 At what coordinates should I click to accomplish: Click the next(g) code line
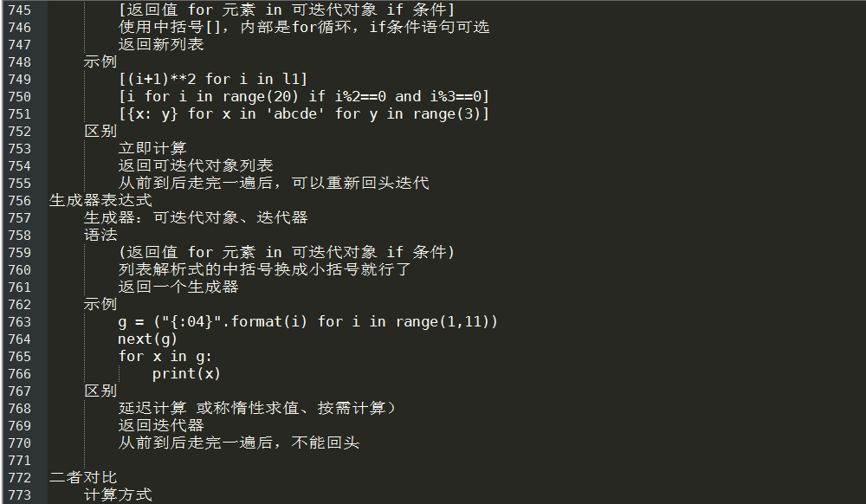tap(147, 339)
